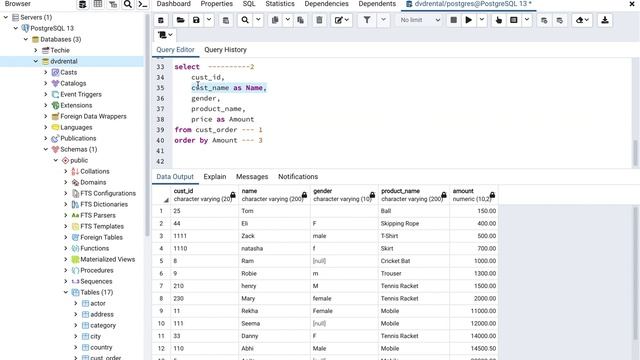Switch to the Properties tab
This screenshot has width=640, height=360.
(x=217, y=4)
